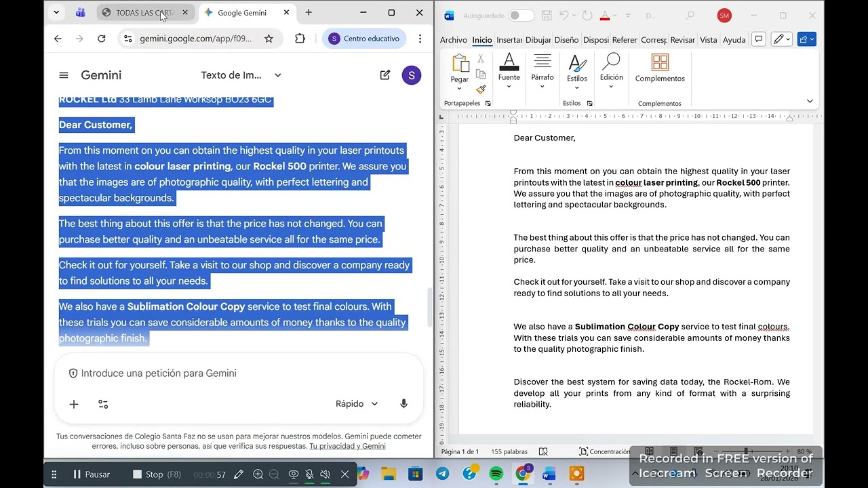The image size is (868, 488).
Task: Click the Pegar clipboard icon
Action: coord(460,64)
